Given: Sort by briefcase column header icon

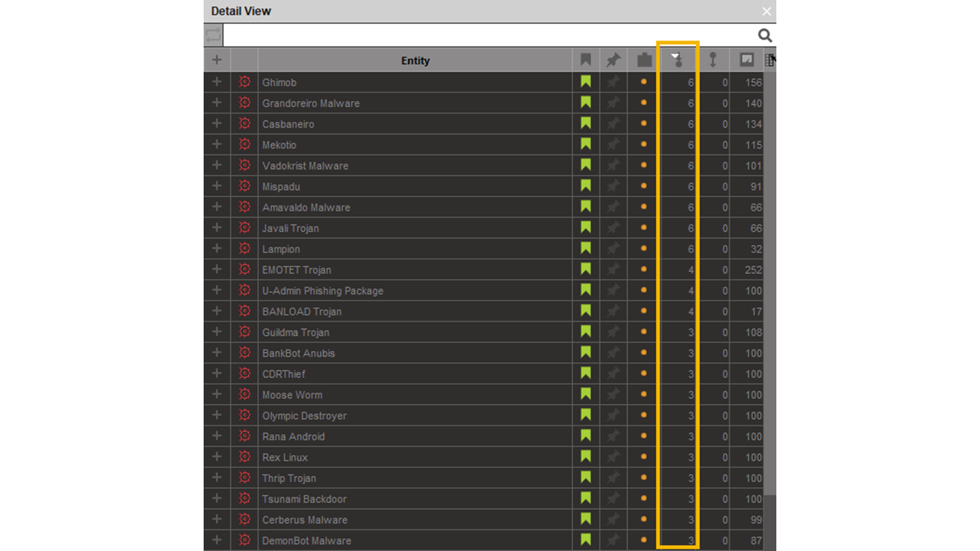Looking at the screenshot, I should 644,60.
